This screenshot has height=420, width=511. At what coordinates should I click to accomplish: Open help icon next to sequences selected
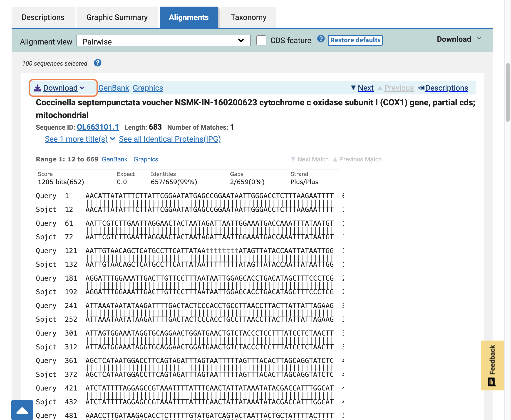point(98,63)
